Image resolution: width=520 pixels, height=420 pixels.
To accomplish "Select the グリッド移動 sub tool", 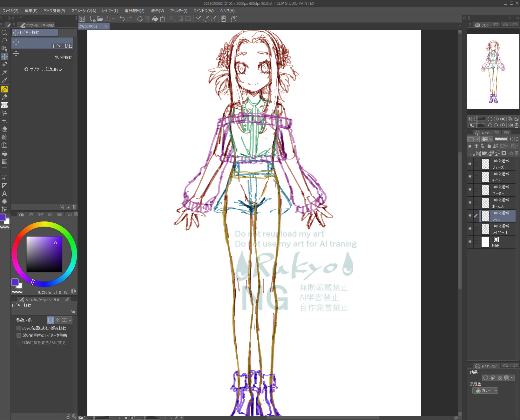I will tap(42, 54).
